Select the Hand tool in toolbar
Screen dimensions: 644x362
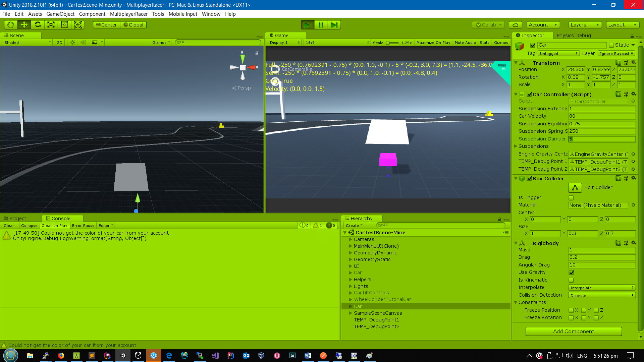11,25
